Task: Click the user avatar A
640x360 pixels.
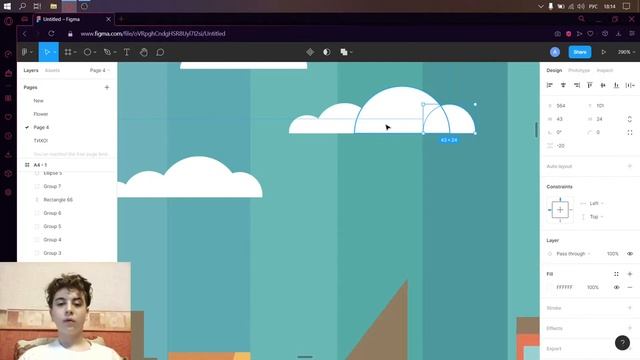Action: (555, 52)
